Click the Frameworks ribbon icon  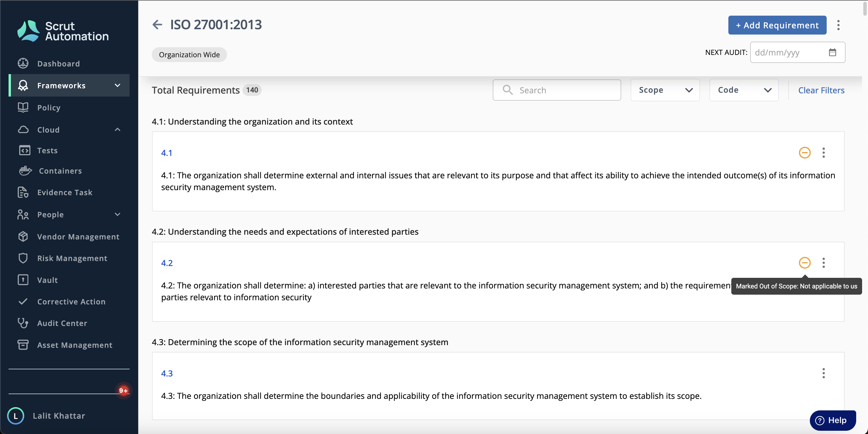[23, 85]
